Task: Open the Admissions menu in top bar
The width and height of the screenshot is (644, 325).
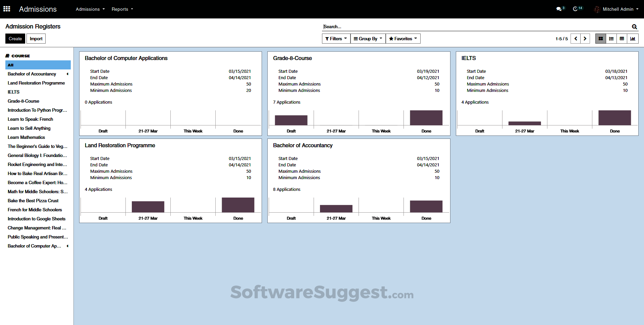Action: point(90,9)
